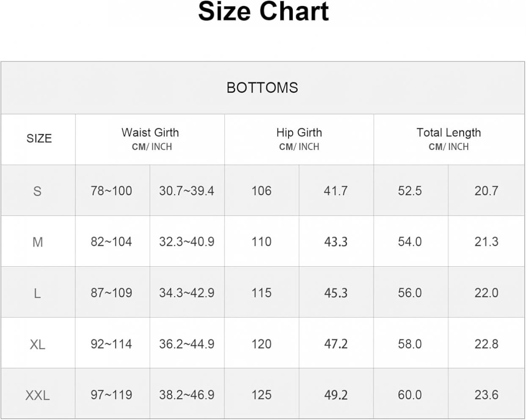
Task: Click the L size row label
Action: click(38, 293)
